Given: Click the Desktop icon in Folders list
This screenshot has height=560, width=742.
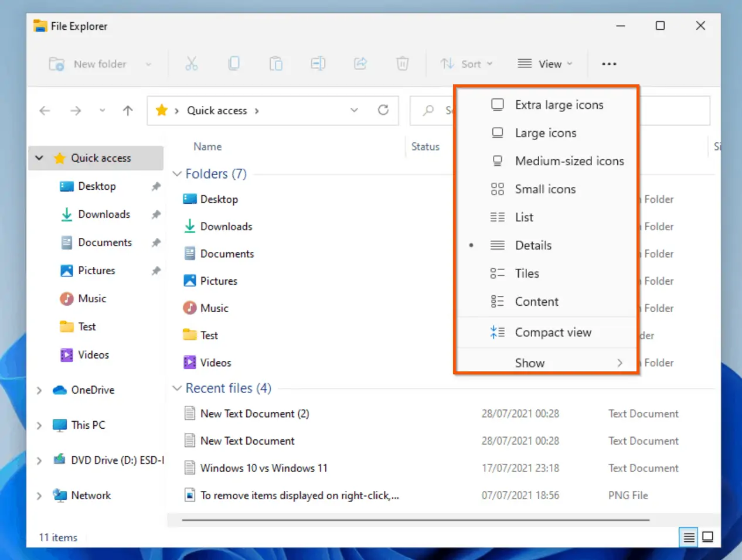Looking at the screenshot, I should (x=190, y=199).
